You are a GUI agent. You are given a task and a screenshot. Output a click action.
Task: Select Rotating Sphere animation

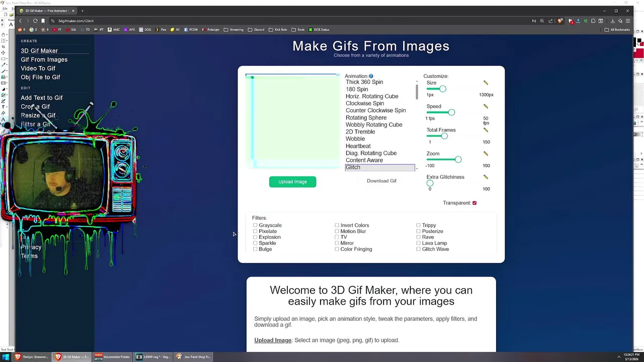[x=366, y=118]
